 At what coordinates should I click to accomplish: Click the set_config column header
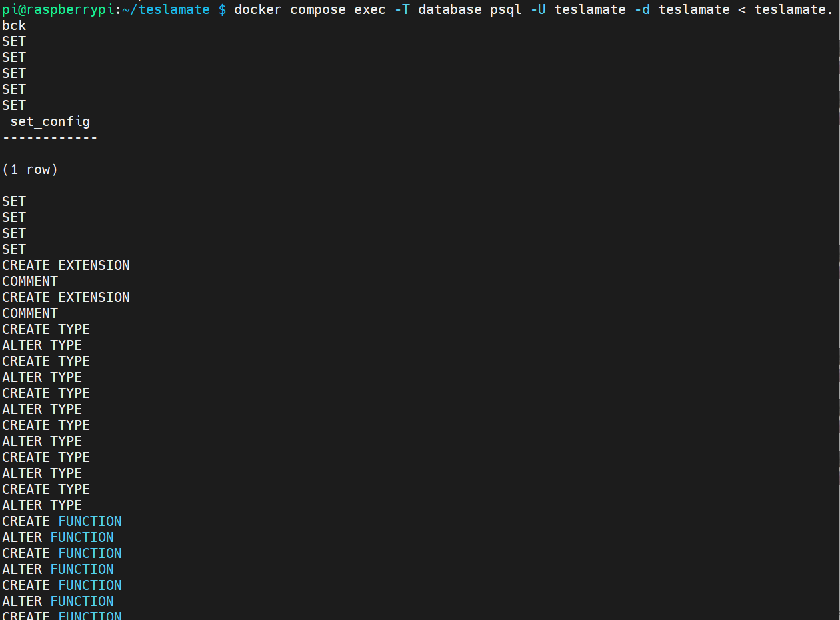click(50, 121)
